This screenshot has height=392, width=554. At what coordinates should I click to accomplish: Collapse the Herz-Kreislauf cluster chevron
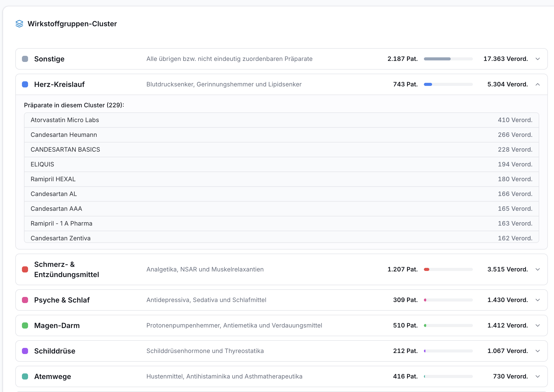coord(538,84)
